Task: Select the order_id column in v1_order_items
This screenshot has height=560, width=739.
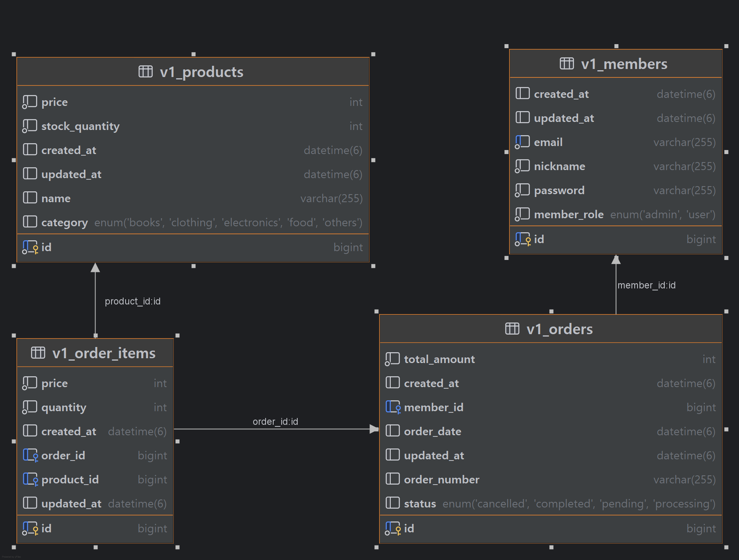Action: click(x=95, y=455)
